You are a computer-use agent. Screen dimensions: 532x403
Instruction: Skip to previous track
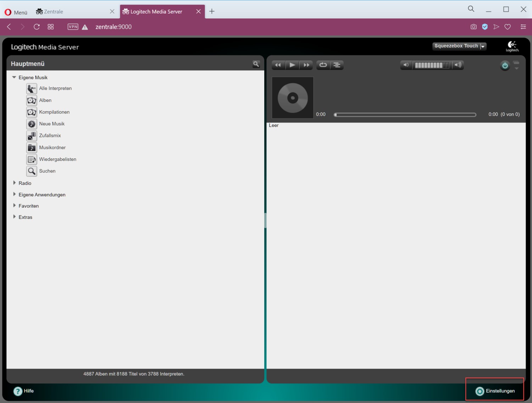pyautogui.click(x=278, y=65)
